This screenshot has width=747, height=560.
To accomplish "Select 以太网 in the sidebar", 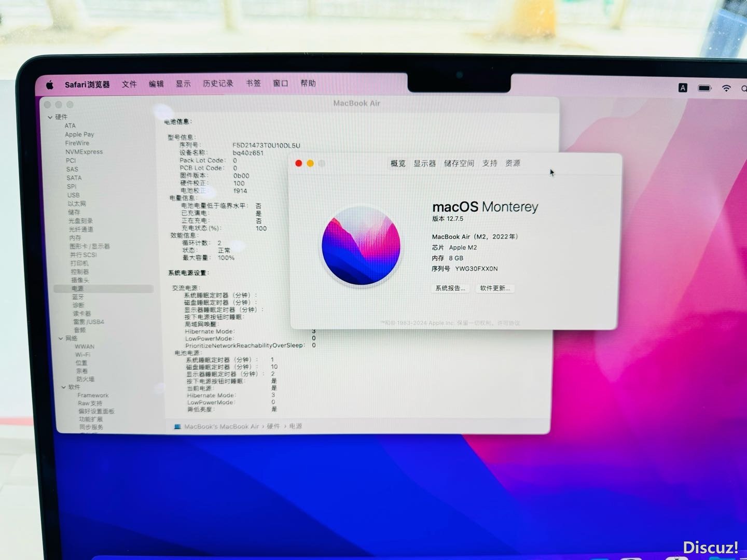I will [x=77, y=204].
